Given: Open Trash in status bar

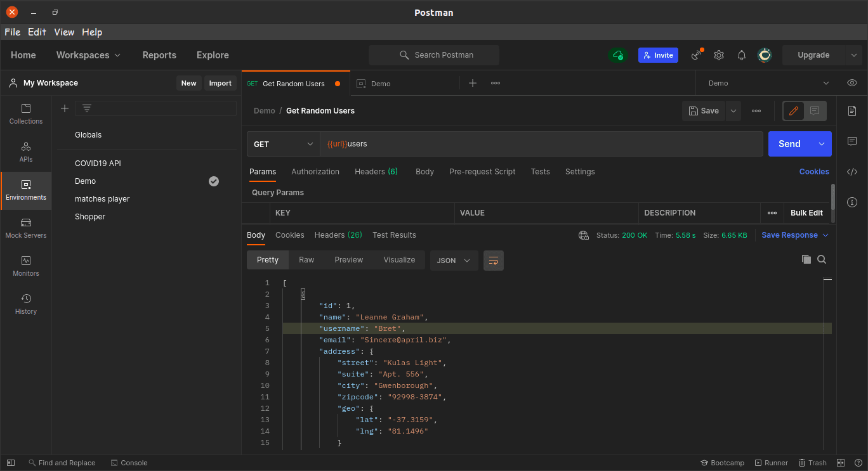Looking at the screenshot, I should (813, 463).
